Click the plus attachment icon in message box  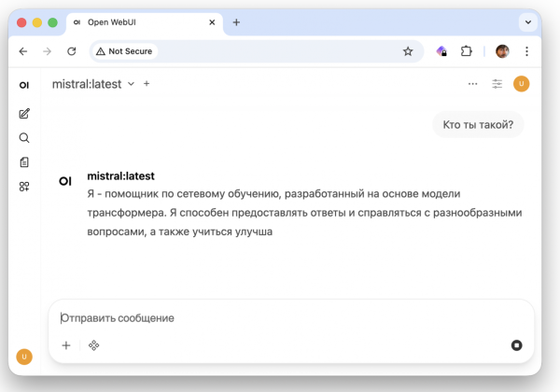pyautogui.click(x=66, y=345)
